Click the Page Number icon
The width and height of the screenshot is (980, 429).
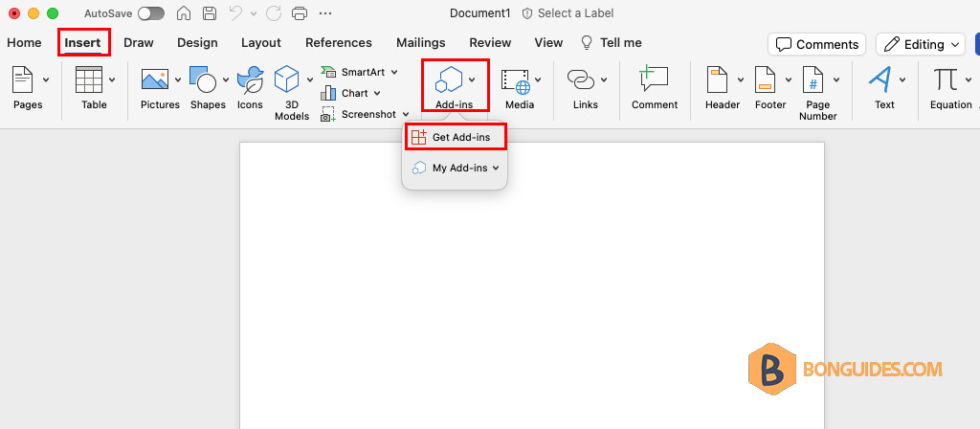pos(813,79)
